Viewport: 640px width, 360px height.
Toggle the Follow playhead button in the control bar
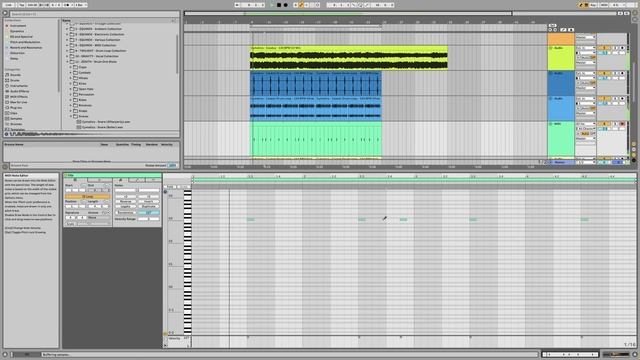(238, 5)
